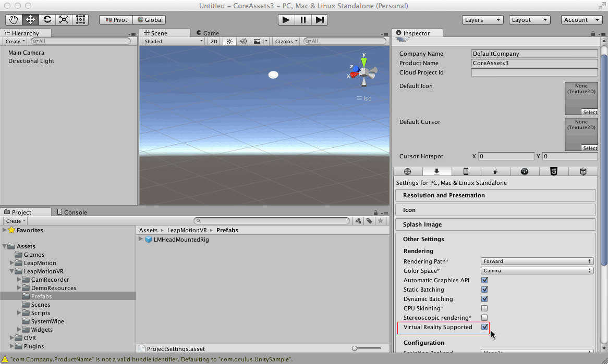
Task: Collapse the Assets folder tree
Action: (x=5, y=246)
